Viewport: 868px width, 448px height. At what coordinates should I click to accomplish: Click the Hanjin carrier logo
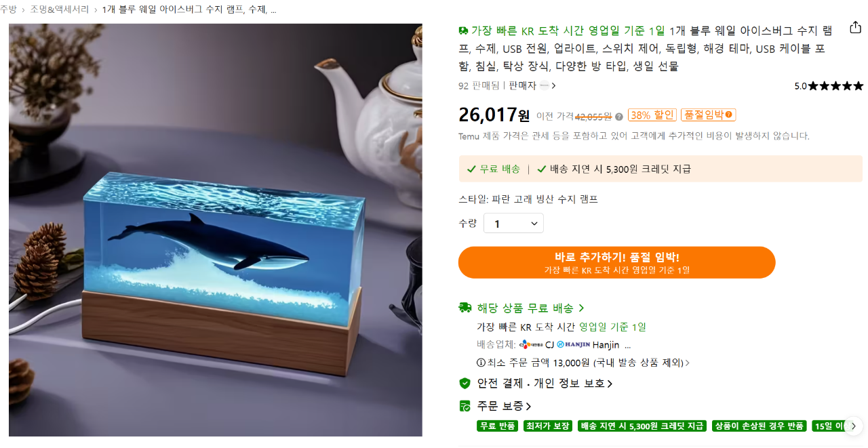(573, 344)
